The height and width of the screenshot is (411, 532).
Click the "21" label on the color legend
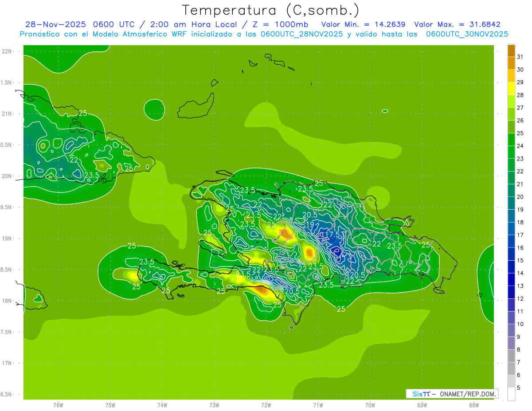[520, 184]
